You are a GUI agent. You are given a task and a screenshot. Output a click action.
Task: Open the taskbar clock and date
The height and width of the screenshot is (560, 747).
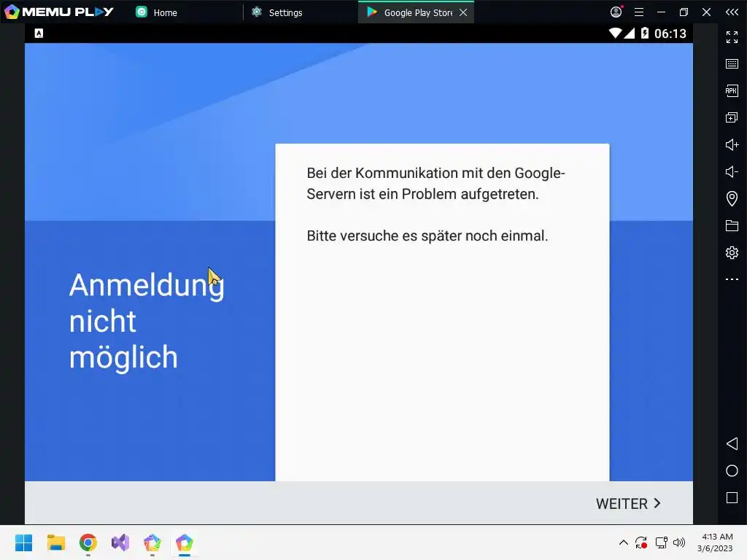point(715,542)
